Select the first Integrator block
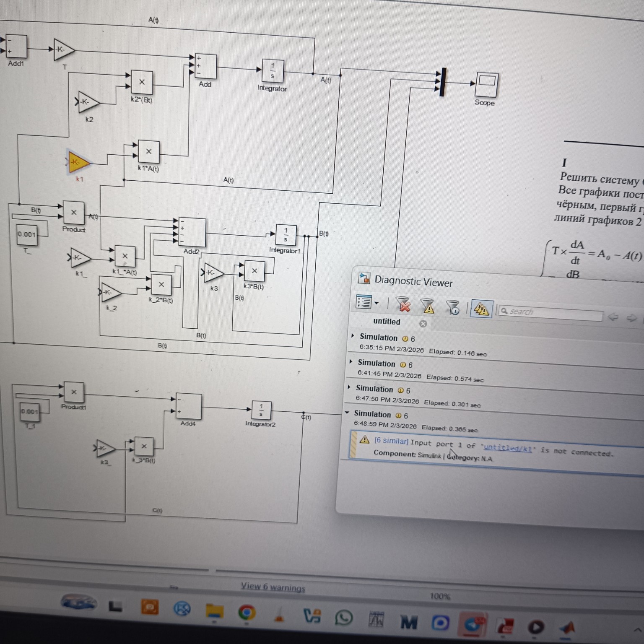This screenshot has width=644, height=644. coord(273,71)
